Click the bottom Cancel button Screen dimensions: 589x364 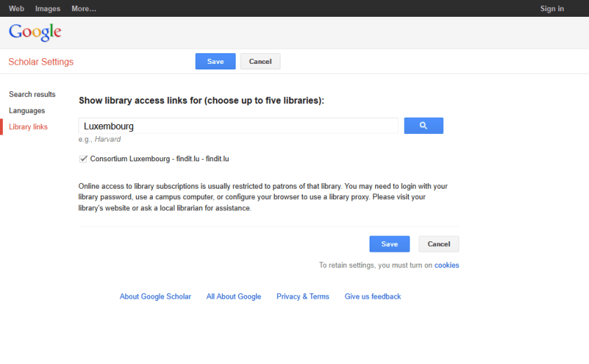(x=438, y=244)
